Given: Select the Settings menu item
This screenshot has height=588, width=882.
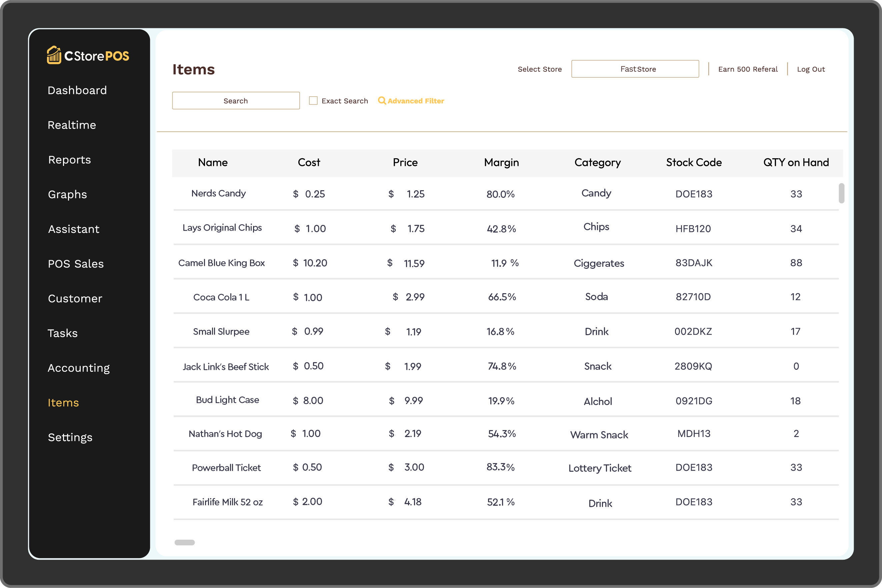Looking at the screenshot, I should pyautogui.click(x=70, y=436).
